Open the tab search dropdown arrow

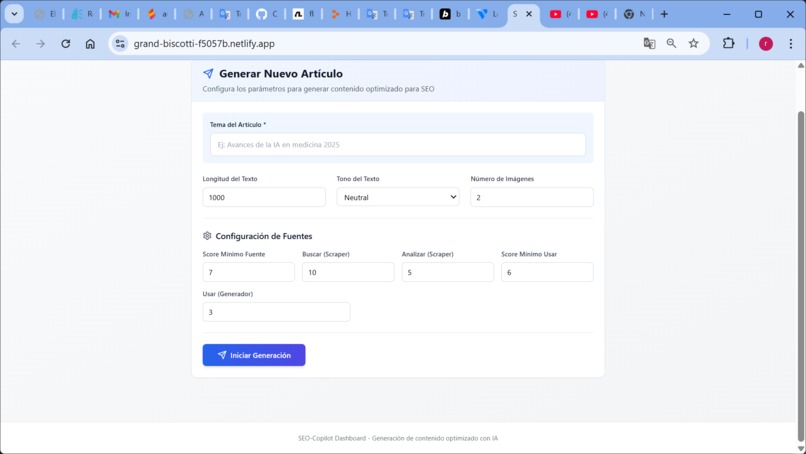pos(14,14)
